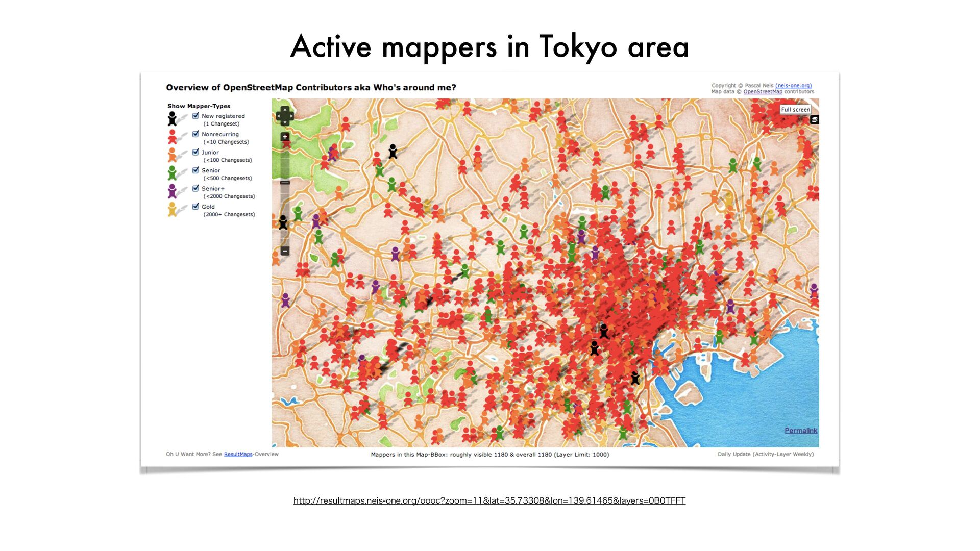Uncheck the New registered checkbox
Image resolution: width=980 pixels, height=551 pixels.
pos(195,116)
